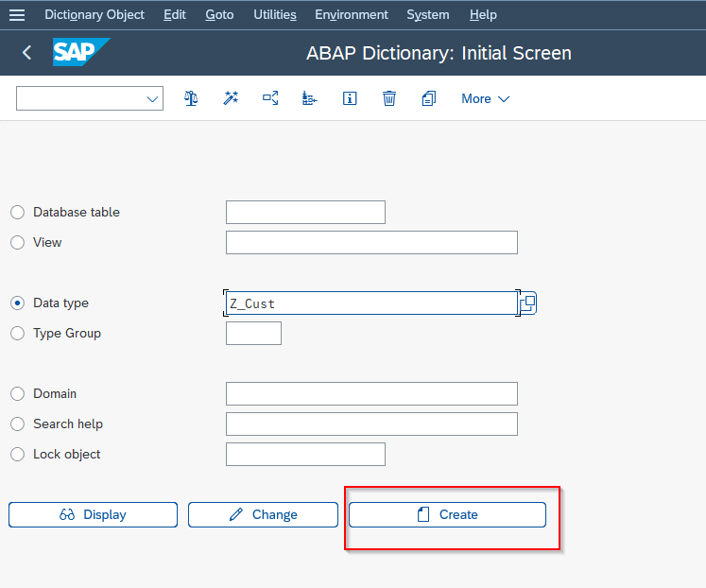Expand the More toolbar menu
Image resolution: width=706 pixels, height=588 pixels.
[485, 98]
